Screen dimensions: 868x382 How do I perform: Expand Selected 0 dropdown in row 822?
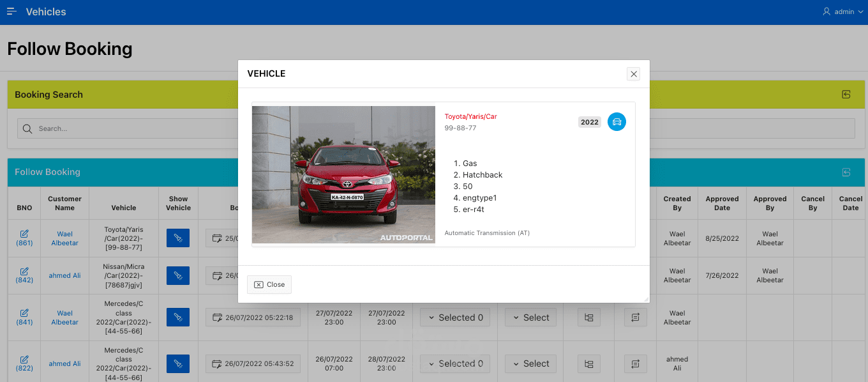tap(455, 363)
